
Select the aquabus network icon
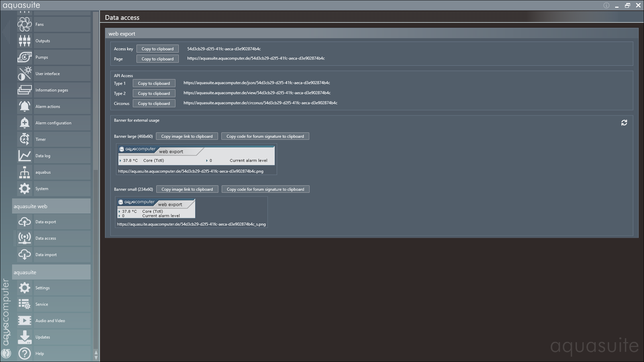pyautogui.click(x=24, y=172)
